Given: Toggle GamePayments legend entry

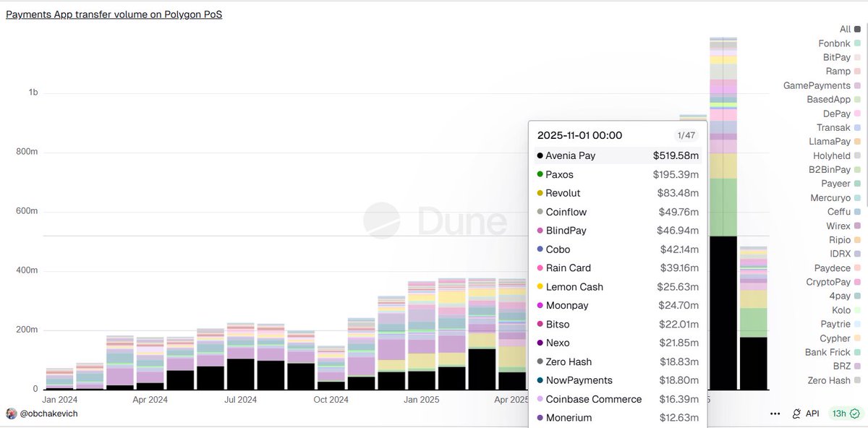Looking at the screenshot, I should [x=822, y=85].
